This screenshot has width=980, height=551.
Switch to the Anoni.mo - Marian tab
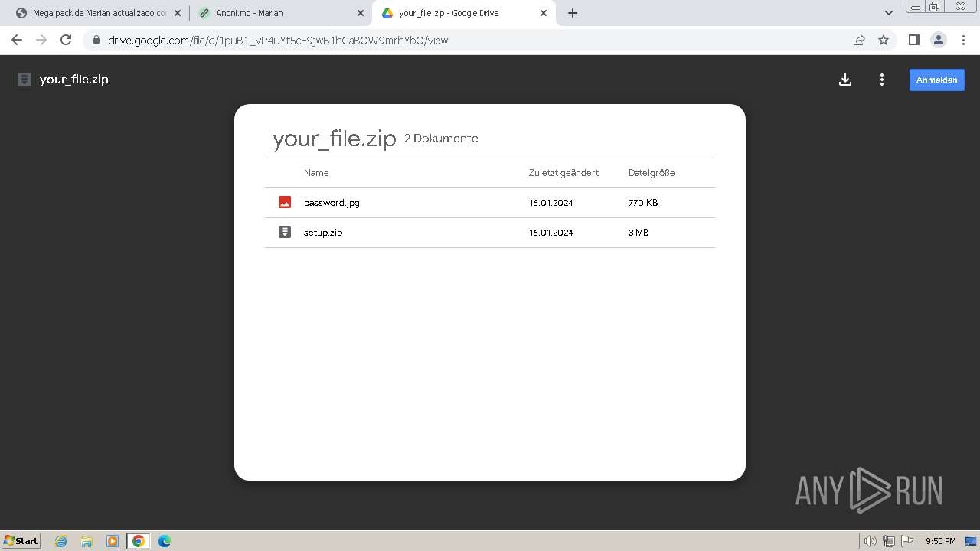[281, 13]
